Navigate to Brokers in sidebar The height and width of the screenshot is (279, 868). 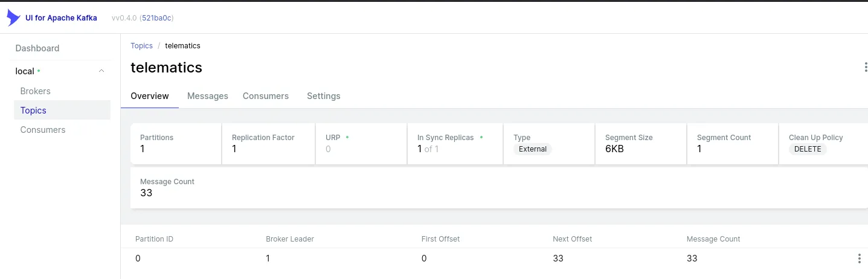coord(35,91)
